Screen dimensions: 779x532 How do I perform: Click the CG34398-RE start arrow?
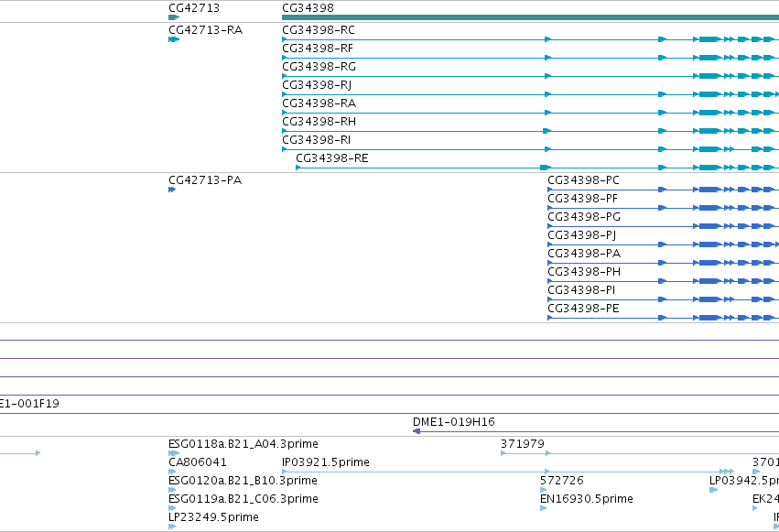coord(298,168)
